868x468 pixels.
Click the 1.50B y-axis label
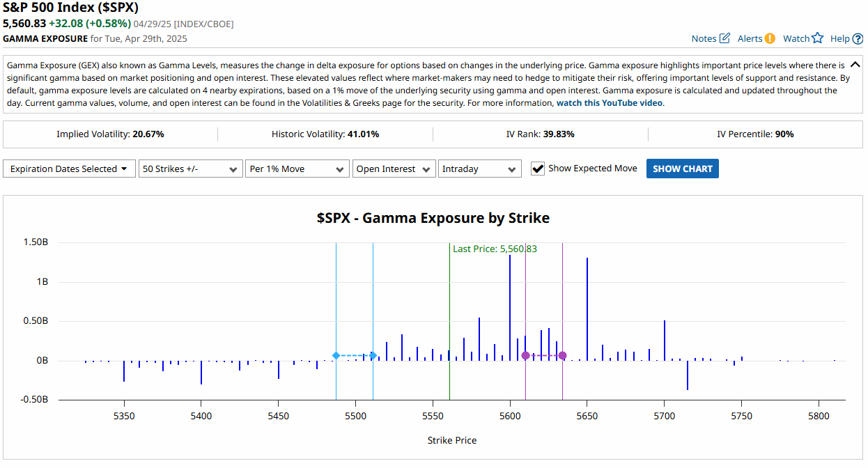point(36,242)
